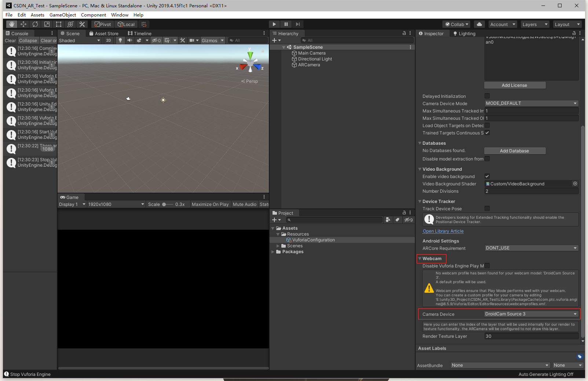The width and height of the screenshot is (588, 381).
Task: Select the Rect Transform tool
Action: pyautogui.click(x=59, y=24)
